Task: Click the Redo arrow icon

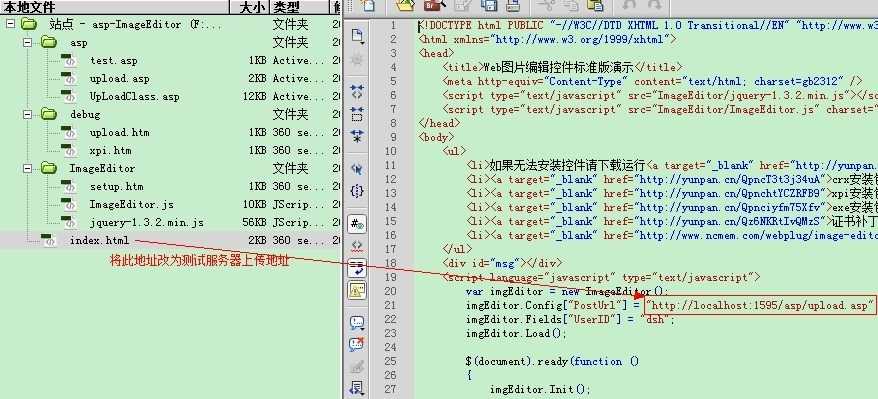Action: [654, 5]
